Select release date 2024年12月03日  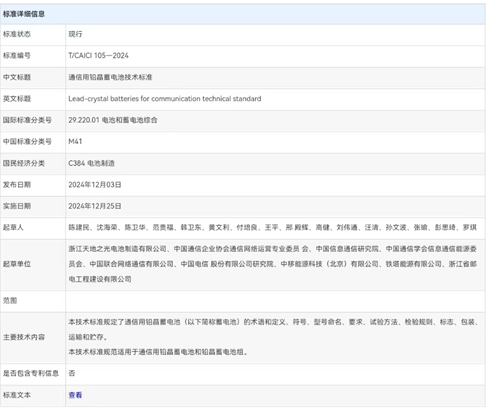95,185
